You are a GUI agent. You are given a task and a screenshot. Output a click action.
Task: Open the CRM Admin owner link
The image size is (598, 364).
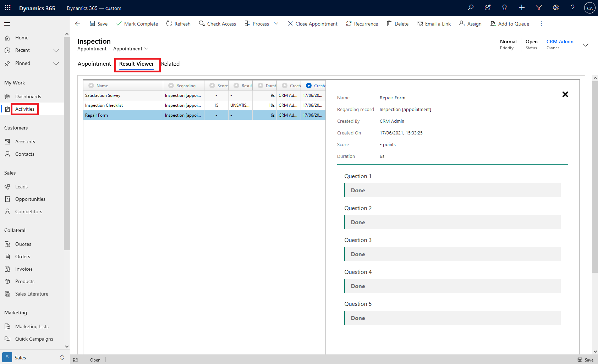pos(560,42)
